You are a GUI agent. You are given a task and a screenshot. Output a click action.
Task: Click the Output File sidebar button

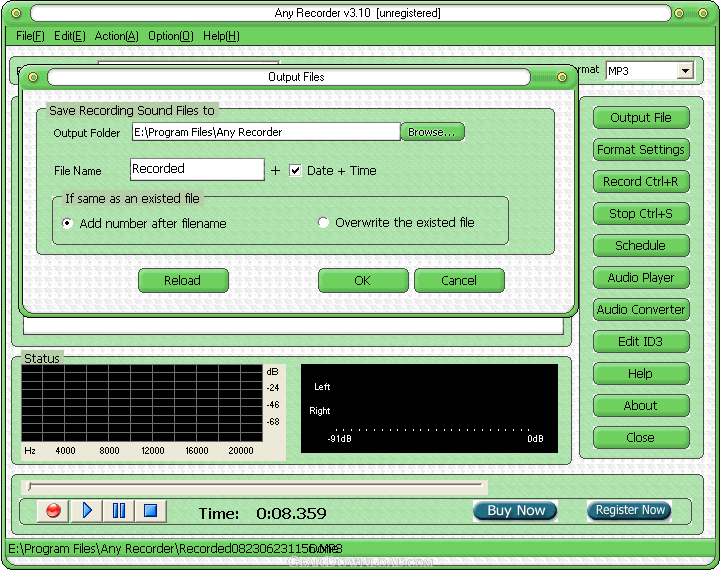pyautogui.click(x=641, y=118)
